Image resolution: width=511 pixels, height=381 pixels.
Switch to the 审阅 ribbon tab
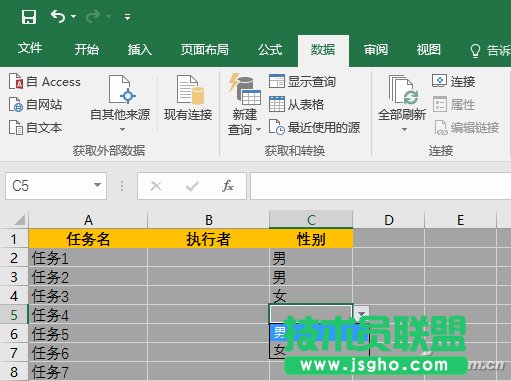tap(376, 50)
